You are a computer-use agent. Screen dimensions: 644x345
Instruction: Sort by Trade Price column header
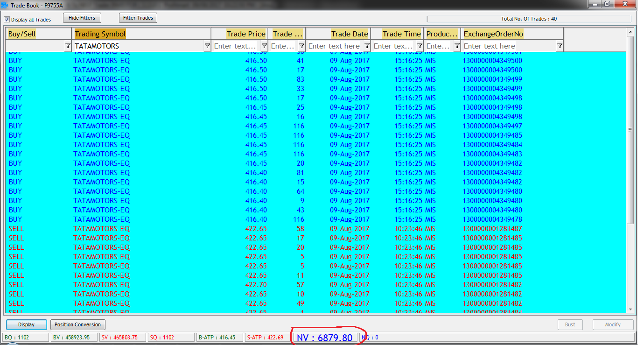click(x=240, y=34)
